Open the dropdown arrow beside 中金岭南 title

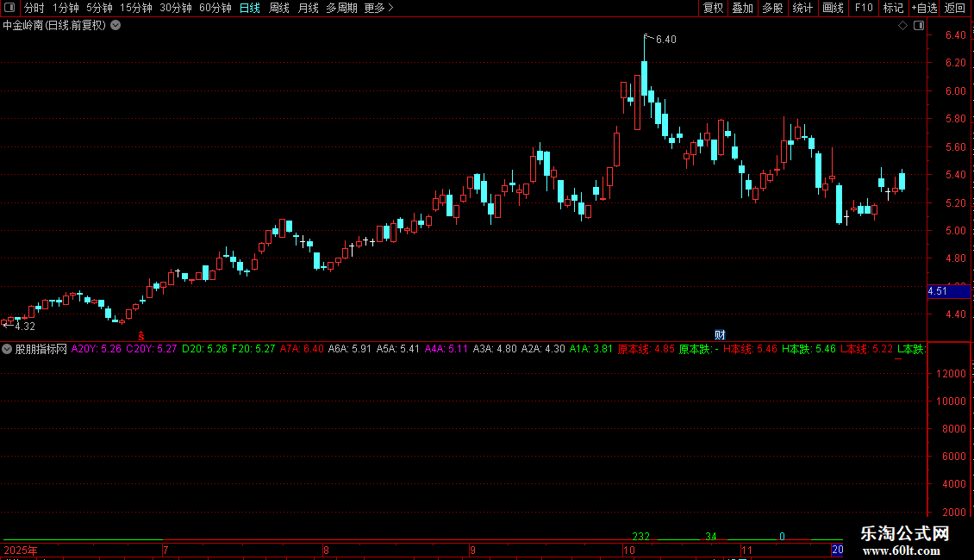(x=116, y=26)
